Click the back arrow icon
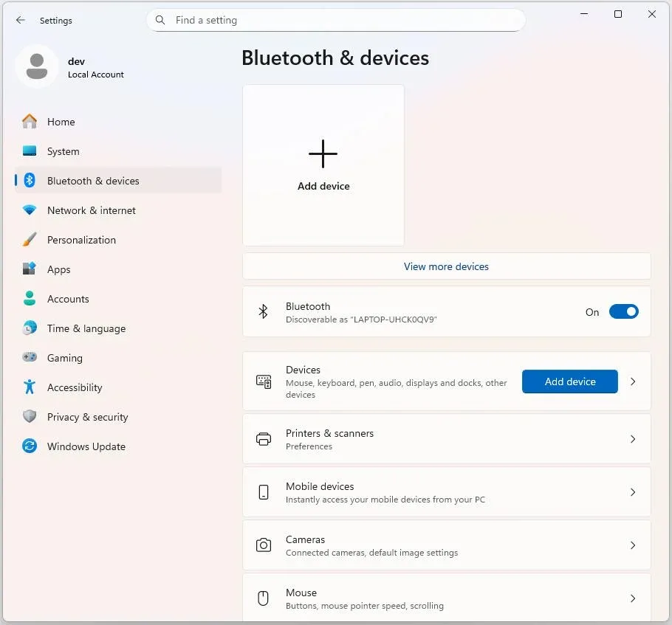Screen dimensions: 672x625 click(x=20, y=20)
